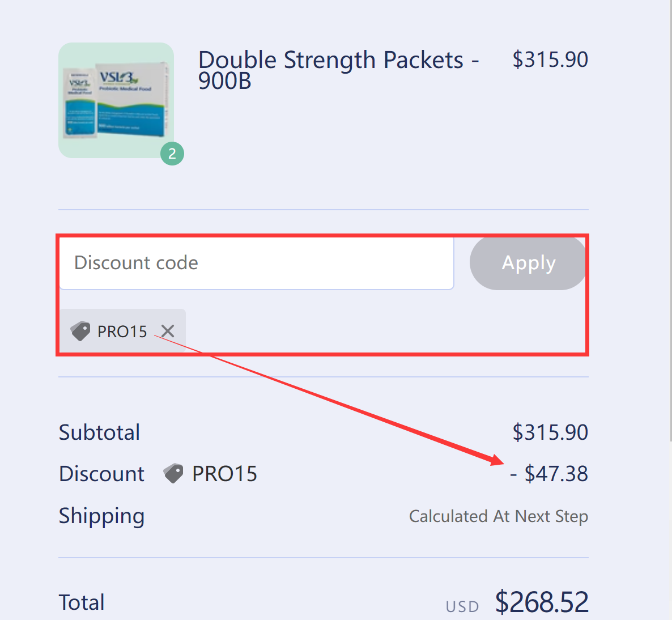
Task: Click the Total amount $268.52
Action: point(541,602)
